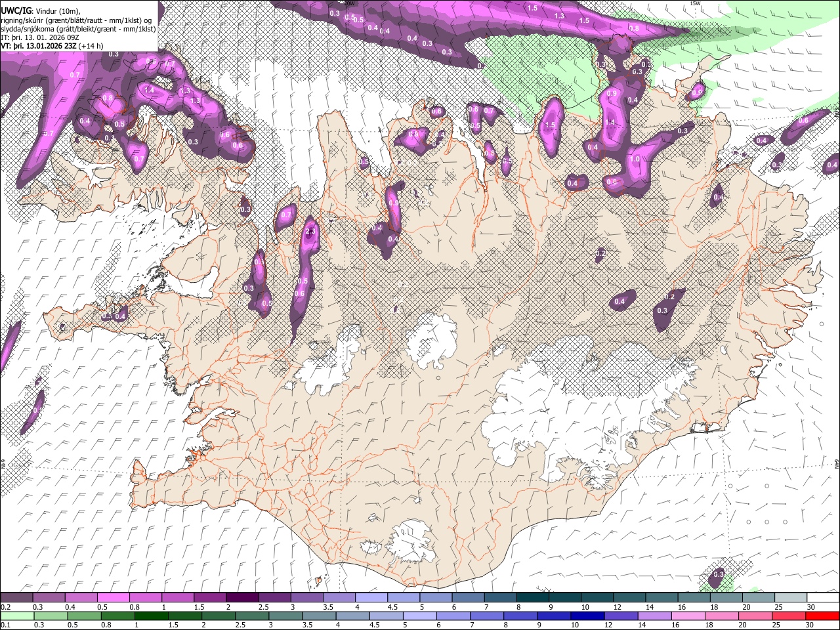Click the lavender swatch between 4 and 4.5 in the snow legend

371,598
